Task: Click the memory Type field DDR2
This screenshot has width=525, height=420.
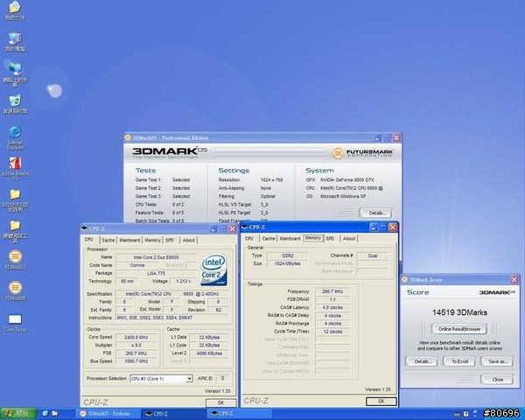Action: 287,255
